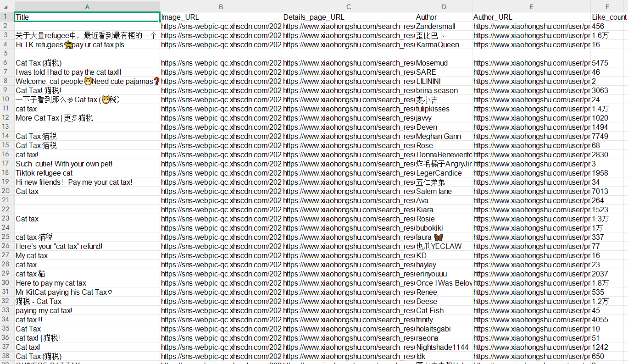Select column C header

tap(349, 6)
